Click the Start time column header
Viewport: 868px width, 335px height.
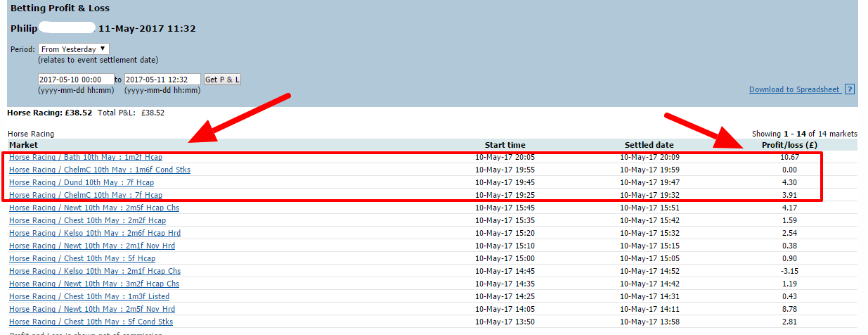505,145
